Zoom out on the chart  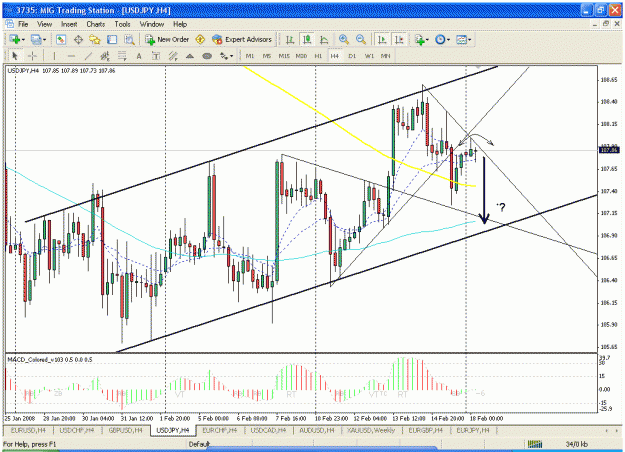coord(361,39)
